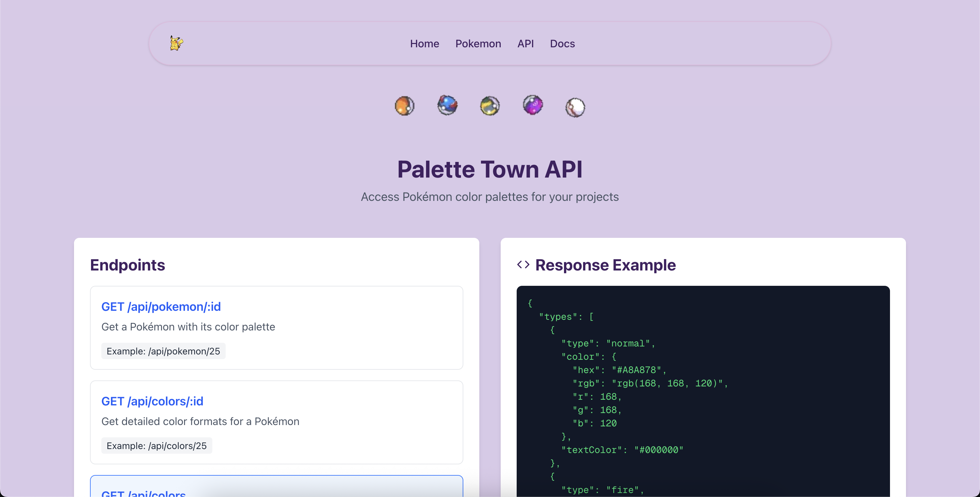
Task: Click the blue Great Ball icon
Action: (x=447, y=105)
